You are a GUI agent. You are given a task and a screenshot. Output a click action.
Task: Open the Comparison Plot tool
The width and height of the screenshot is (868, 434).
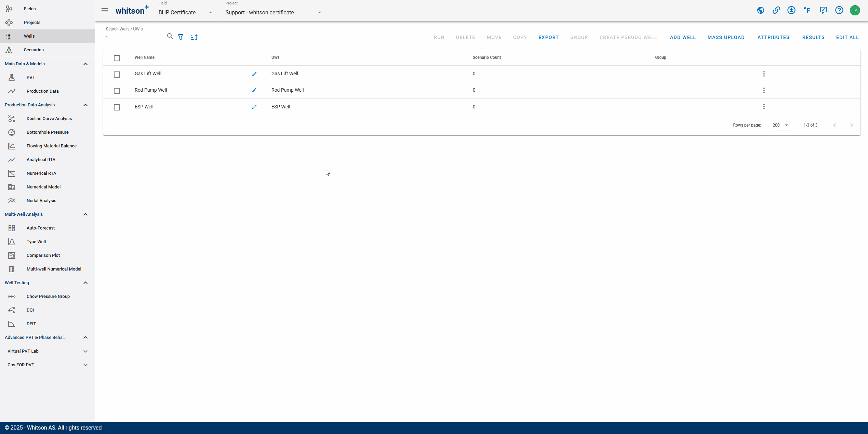pyautogui.click(x=43, y=255)
